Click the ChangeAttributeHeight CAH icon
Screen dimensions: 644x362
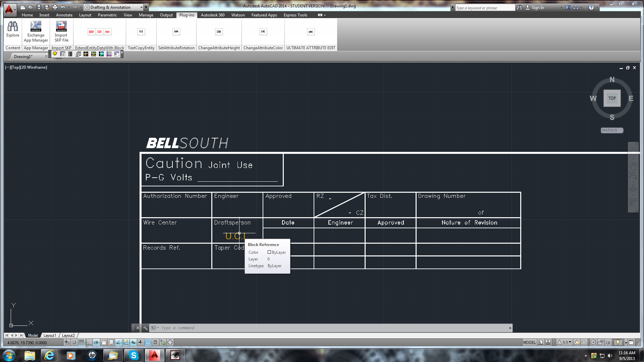click(x=219, y=32)
